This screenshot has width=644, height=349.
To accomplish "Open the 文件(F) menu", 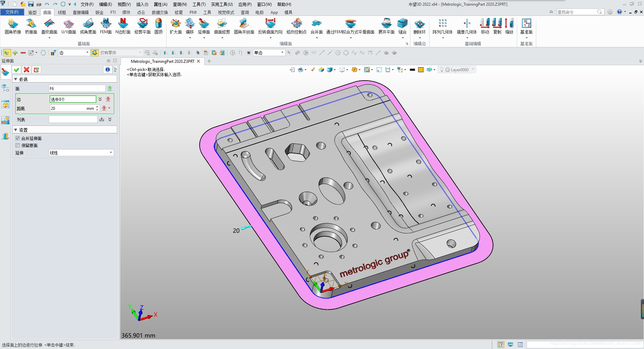I will coord(87,4).
